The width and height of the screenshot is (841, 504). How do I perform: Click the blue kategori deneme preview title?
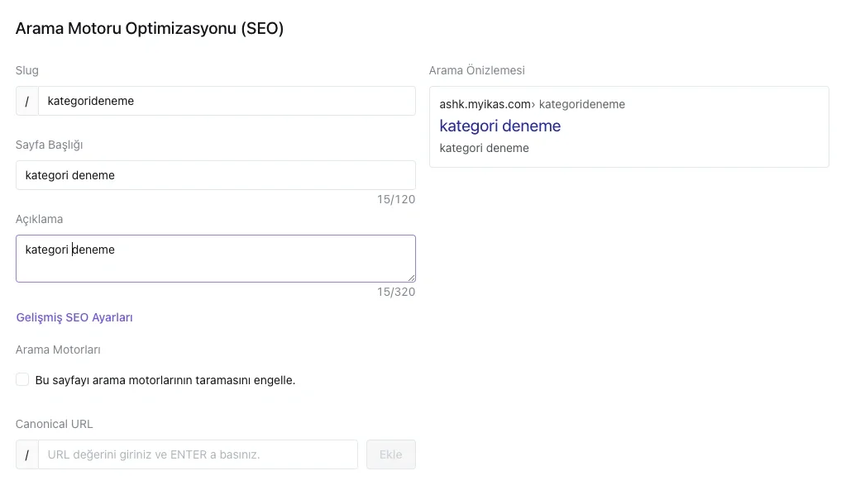tap(499, 126)
